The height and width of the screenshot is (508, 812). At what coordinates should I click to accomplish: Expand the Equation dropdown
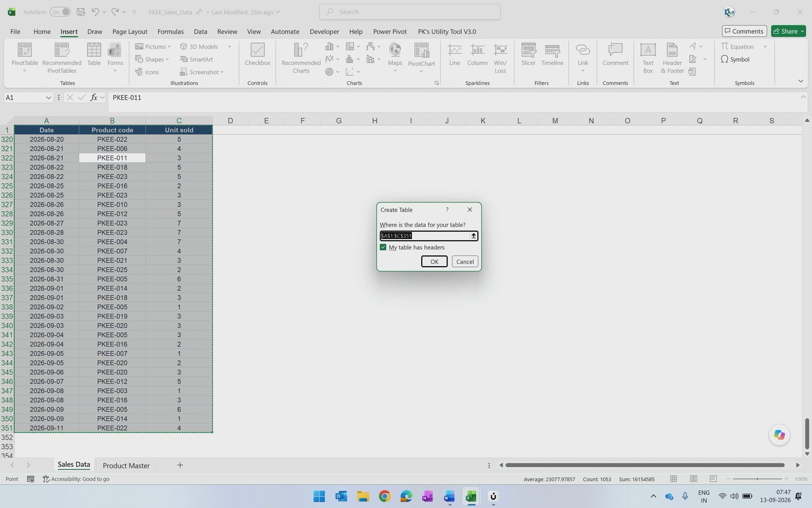pyautogui.click(x=765, y=47)
